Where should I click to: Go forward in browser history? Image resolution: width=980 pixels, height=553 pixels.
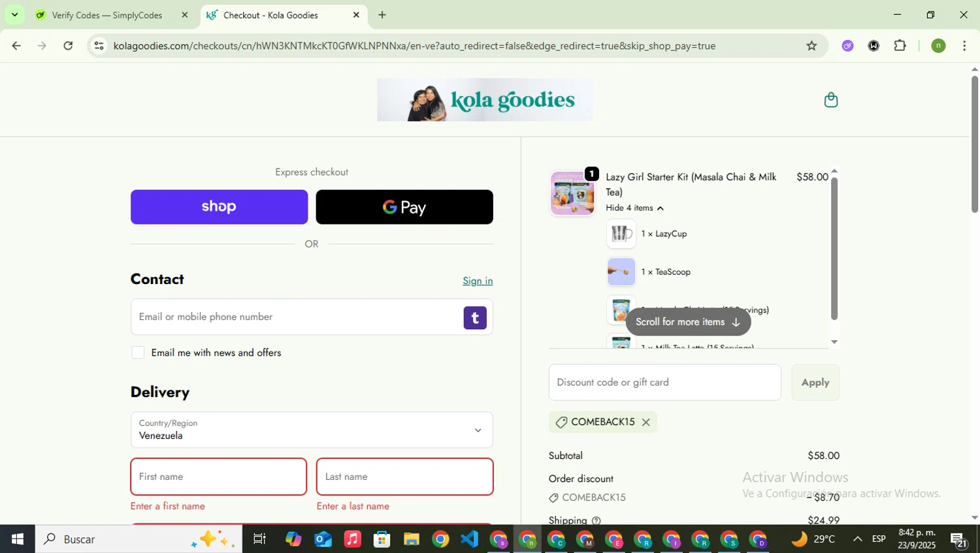tap(42, 46)
